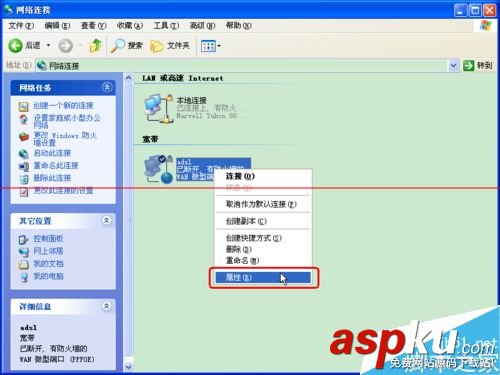Image resolution: width=500 pixels, height=375 pixels.
Task: Click the 更改此连接的设置 icon
Action: point(24,191)
